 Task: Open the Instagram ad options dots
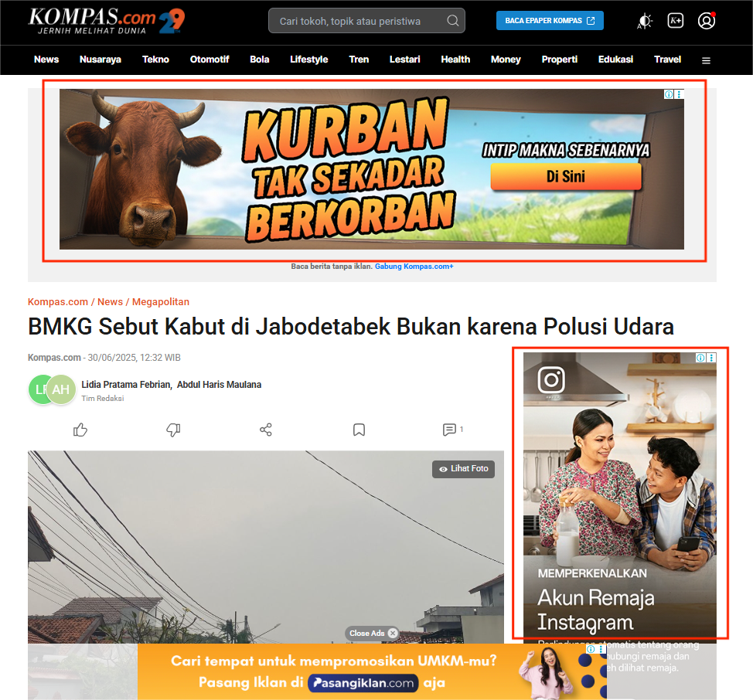click(712, 358)
